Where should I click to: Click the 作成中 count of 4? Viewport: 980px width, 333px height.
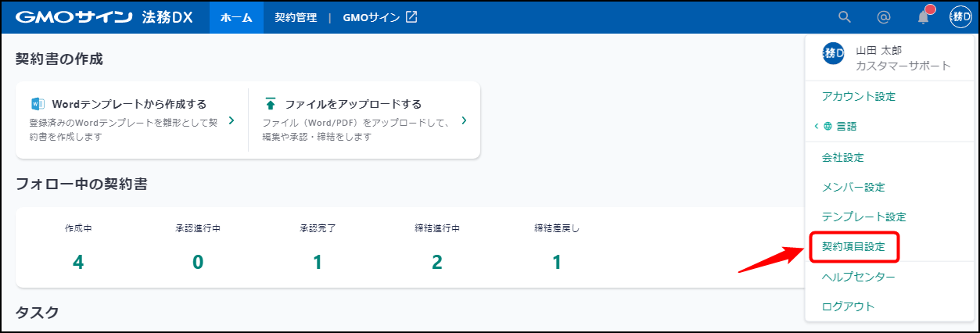click(x=78, y=262)
